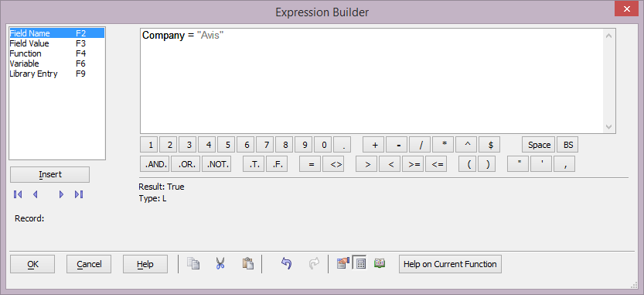Click the scissors Cut icon
The image size is (644, 295).
pos(220,264)
